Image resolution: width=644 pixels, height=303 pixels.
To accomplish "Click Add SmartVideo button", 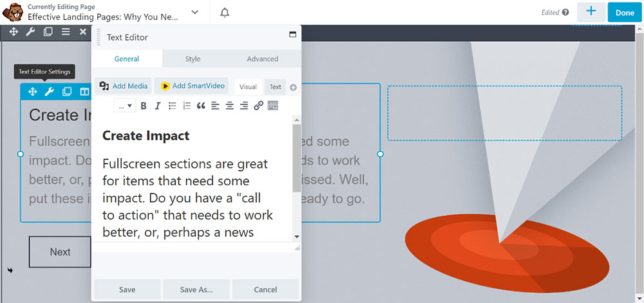I will click(192, 86).
